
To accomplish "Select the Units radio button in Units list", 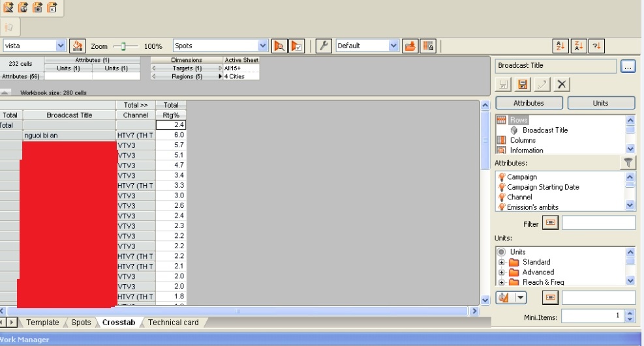I will 501,252.
